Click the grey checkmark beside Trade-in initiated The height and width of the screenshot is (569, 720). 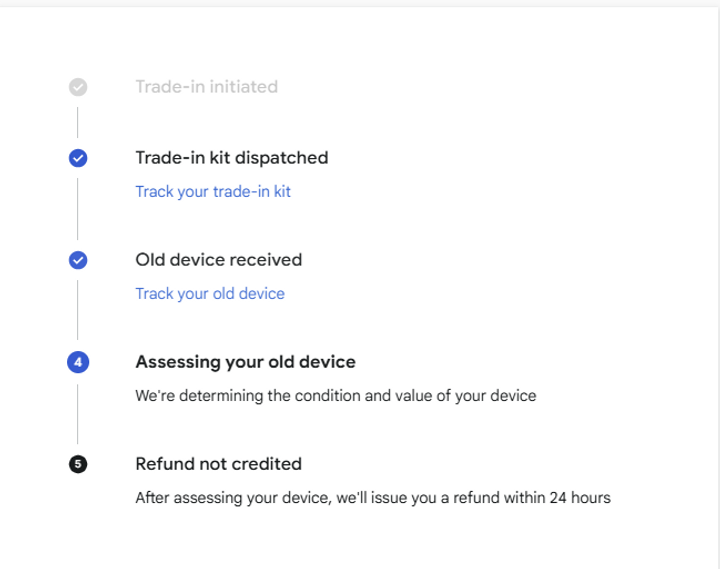[78, 87]
